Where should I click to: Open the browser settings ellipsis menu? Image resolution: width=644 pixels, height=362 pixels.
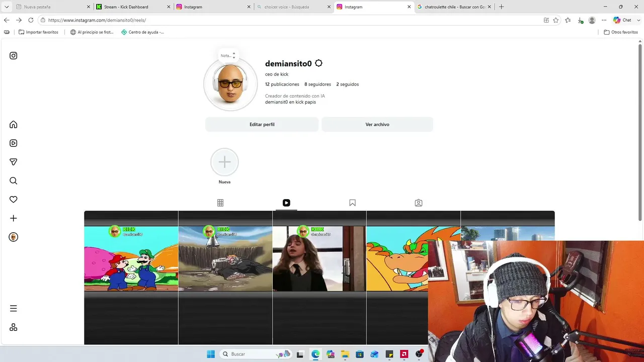coord(604,20)
